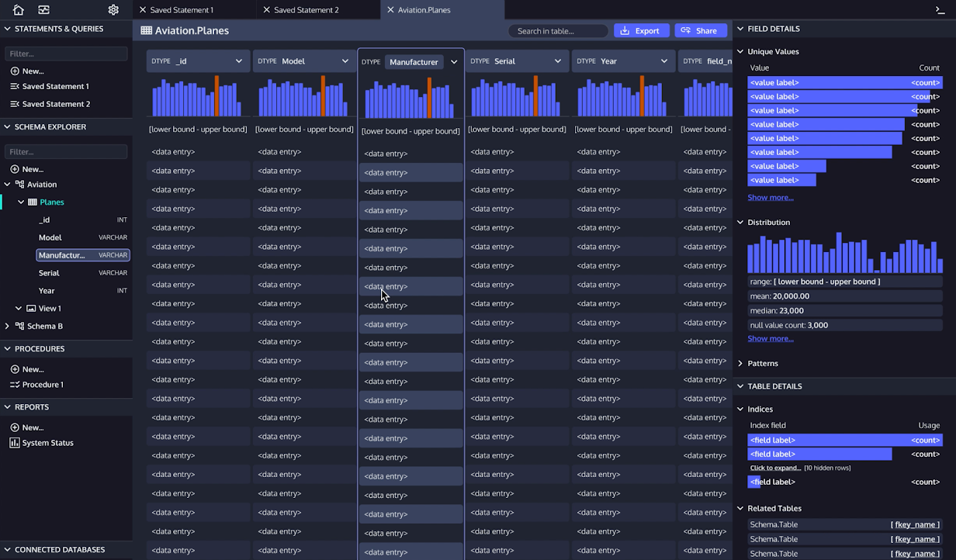The image size is (956, 560).
Task: Collapse the Aviation schema node
Action: tap(8, 185)
